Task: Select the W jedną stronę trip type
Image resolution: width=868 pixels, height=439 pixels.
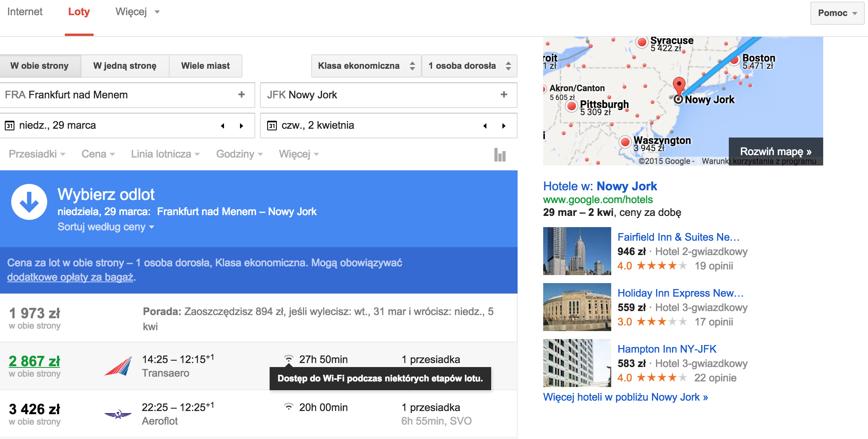Action: coord(125,66)
